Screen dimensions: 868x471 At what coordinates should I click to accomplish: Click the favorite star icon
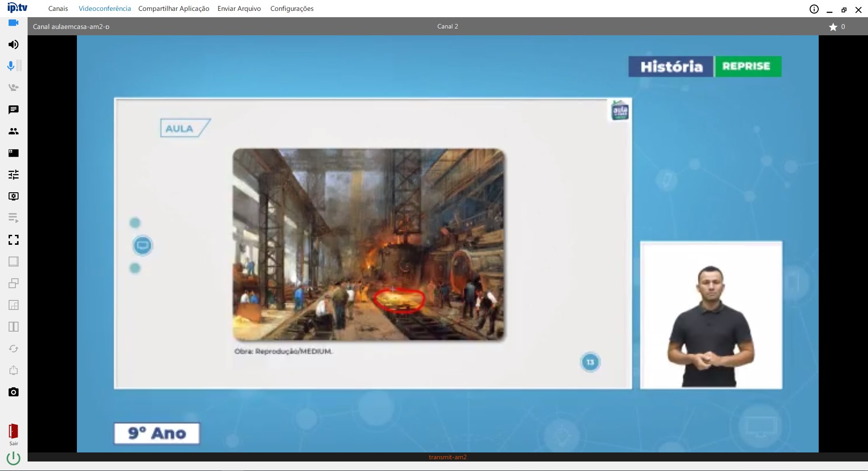tap(833, 27)
